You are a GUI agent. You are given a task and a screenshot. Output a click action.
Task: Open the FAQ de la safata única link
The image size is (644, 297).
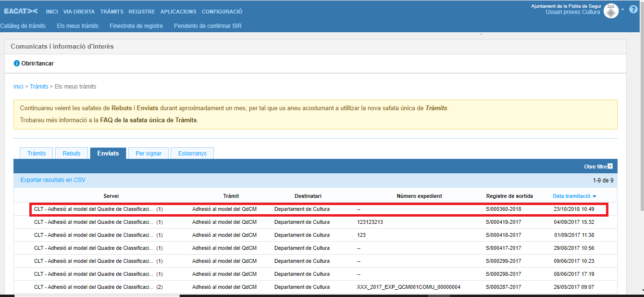coord(149,120)
